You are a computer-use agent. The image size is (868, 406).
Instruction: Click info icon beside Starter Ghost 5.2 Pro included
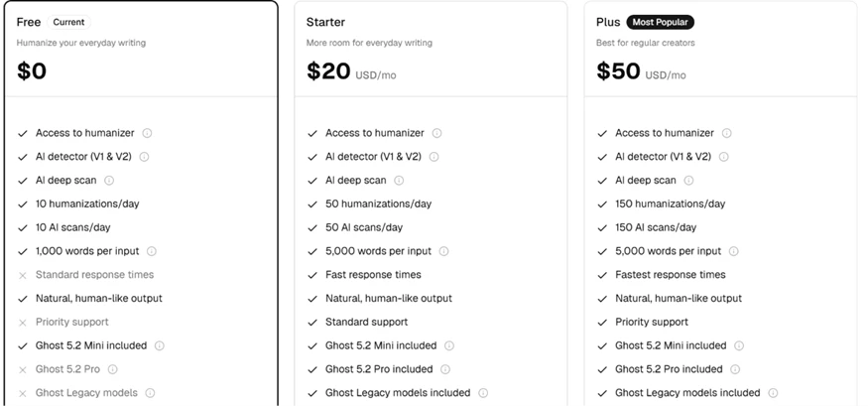[x=445, y=369]
